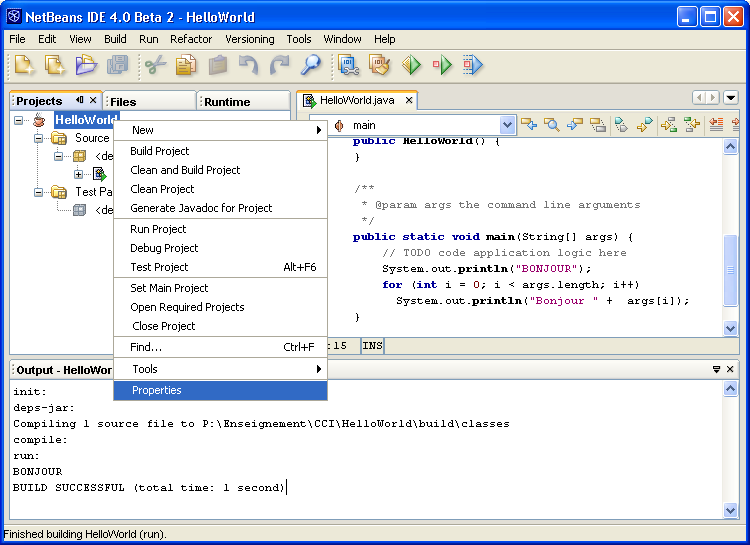
Task: Select Debug Project menu entry
Action: 221,248
